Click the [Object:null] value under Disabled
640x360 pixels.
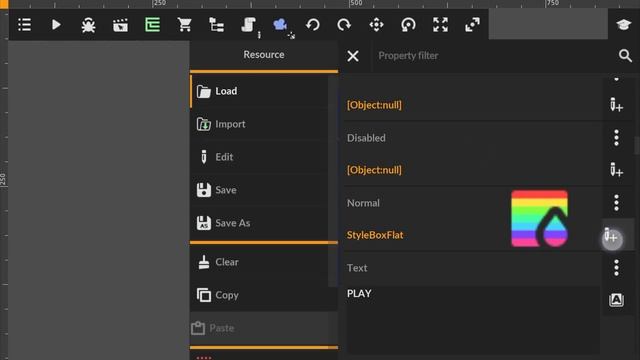tap(374, 170)
